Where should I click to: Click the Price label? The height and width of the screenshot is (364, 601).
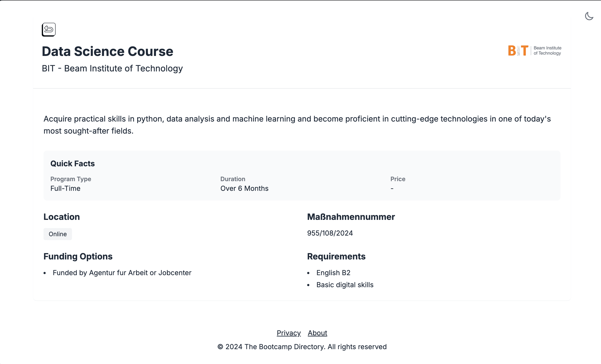398,179
